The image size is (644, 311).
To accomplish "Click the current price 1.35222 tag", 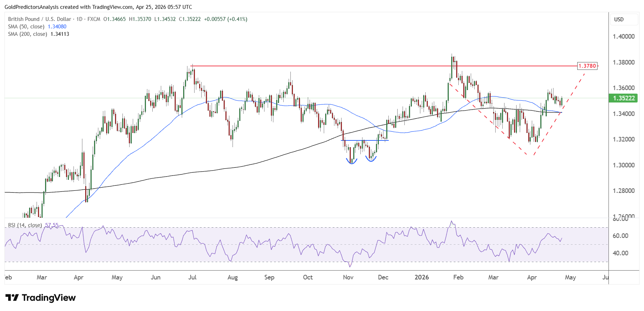I will point(623,98).
